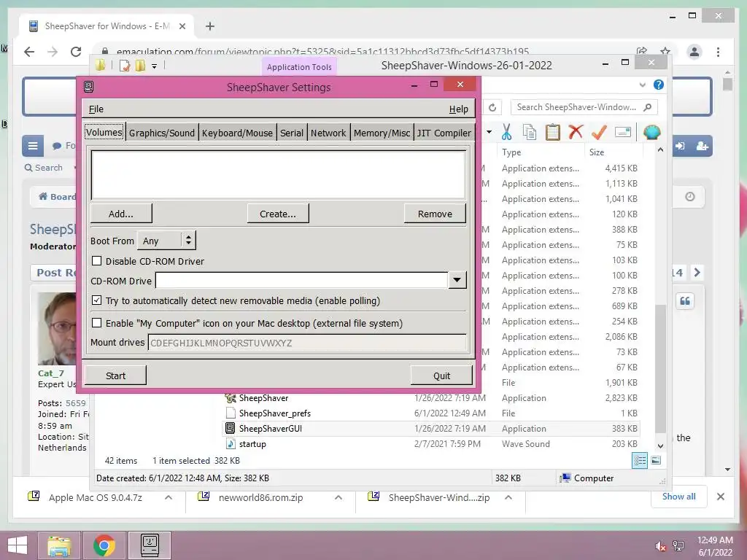Click the Quit button
Viewport: 747px width, 560px height.
click(x=441, y=376)
